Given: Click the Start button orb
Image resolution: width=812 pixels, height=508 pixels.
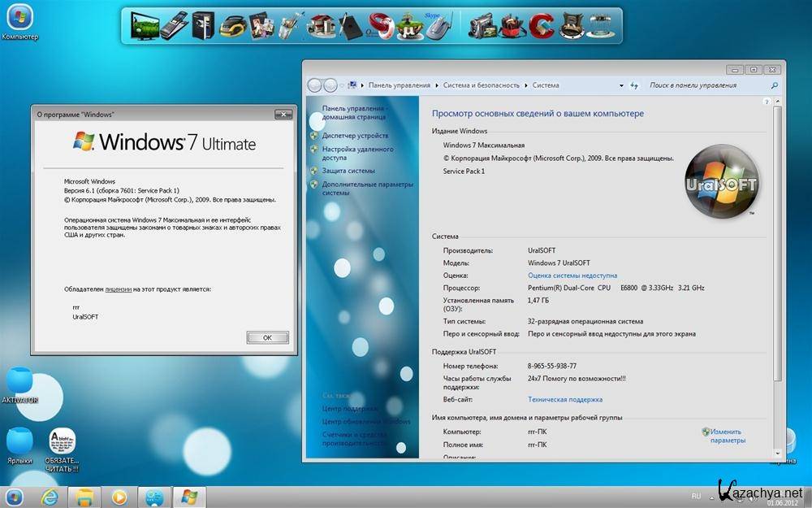Looking at the screenshot, I should tap(15, 497).
